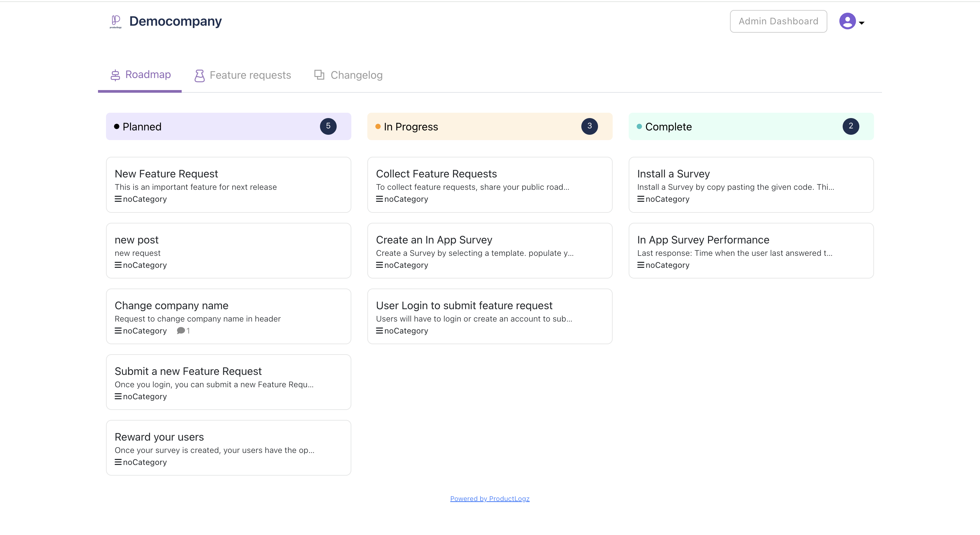Click category list icon on Install a Survey
Screen dimensions: 980x535
coord(641,199)
